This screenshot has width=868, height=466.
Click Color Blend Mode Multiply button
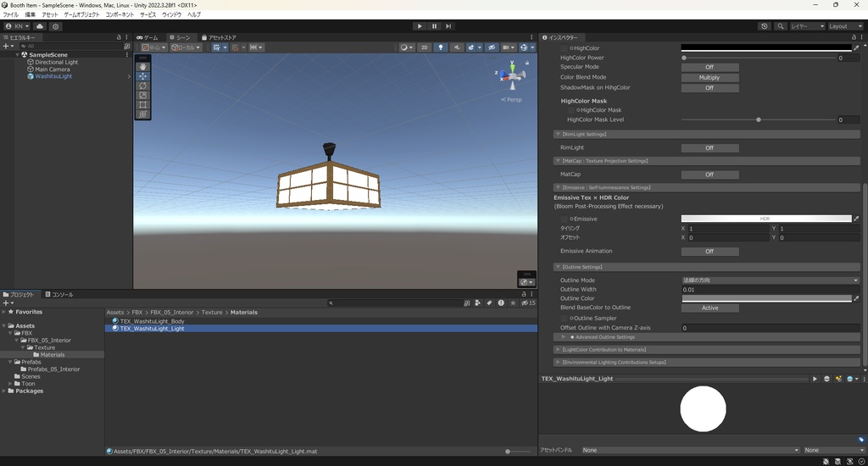[709, 78]
